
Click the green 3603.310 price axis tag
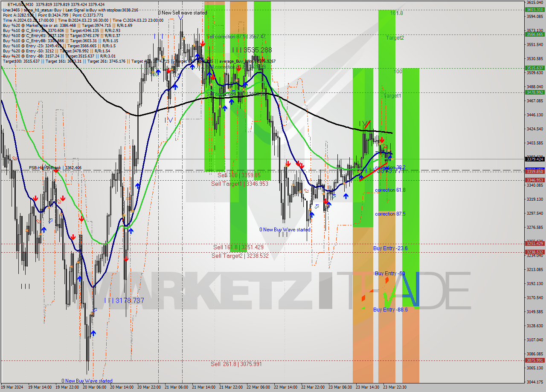[x=535, y=9]
